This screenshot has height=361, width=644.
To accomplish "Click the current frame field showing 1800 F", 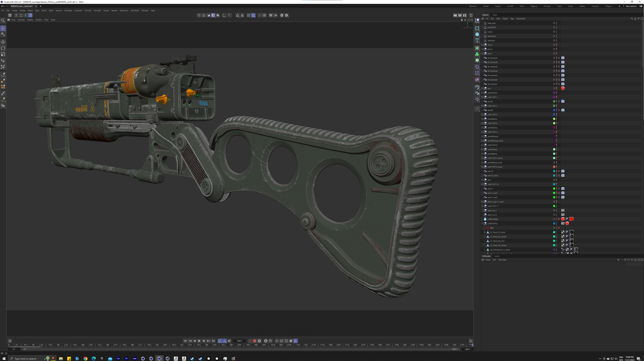I will [239, 341].
